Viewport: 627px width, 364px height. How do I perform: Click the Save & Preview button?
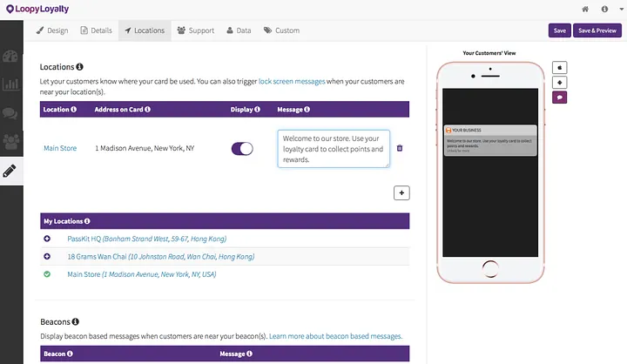click(x=597, y=30)
